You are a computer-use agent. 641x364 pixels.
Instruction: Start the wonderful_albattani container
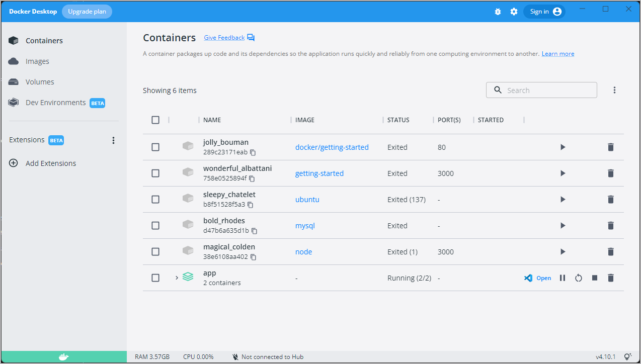pyautogui.click(x=563, y=173)
